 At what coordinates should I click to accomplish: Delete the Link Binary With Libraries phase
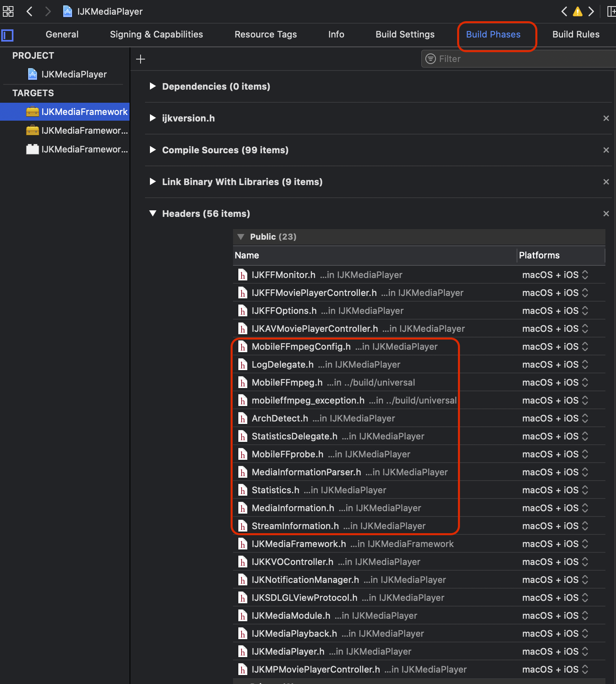(x=606, y=182)
